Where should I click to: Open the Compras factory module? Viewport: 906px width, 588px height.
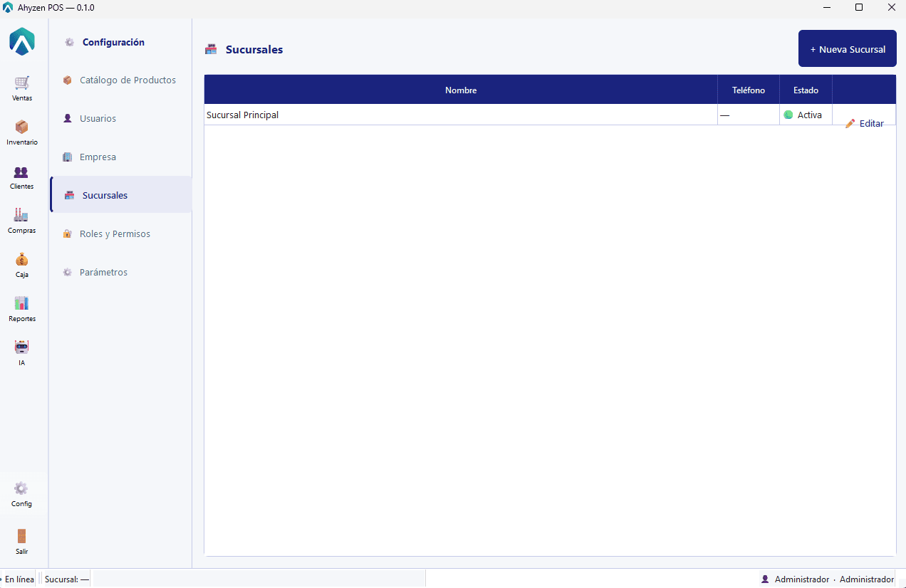(22, 221)
